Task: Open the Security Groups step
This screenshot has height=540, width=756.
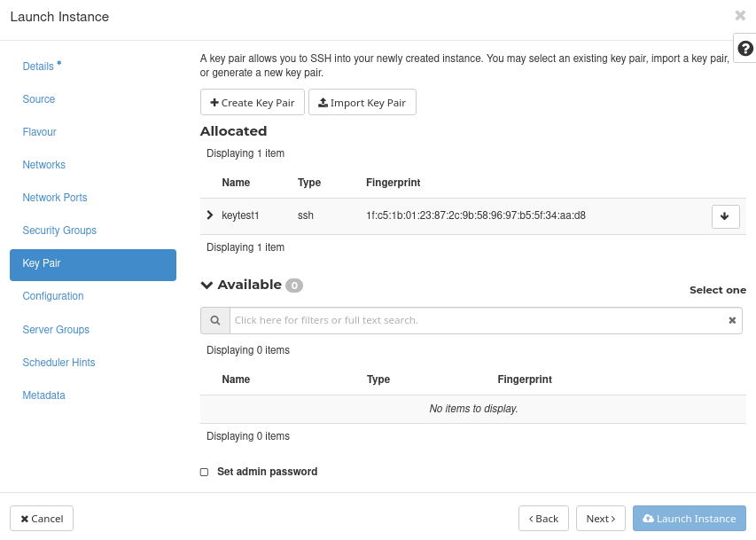Action: [59, 230]
